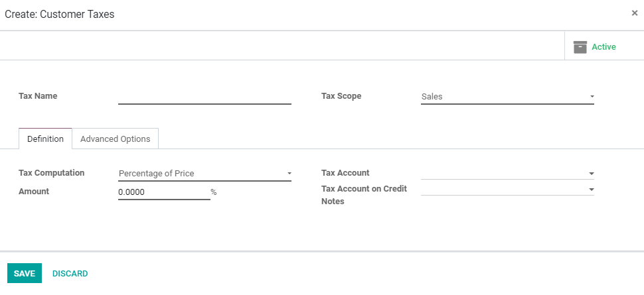Viewport: 644px width, 295px height.
Task: Toggle the green Active status text
Action: click(x=604, y=47)
